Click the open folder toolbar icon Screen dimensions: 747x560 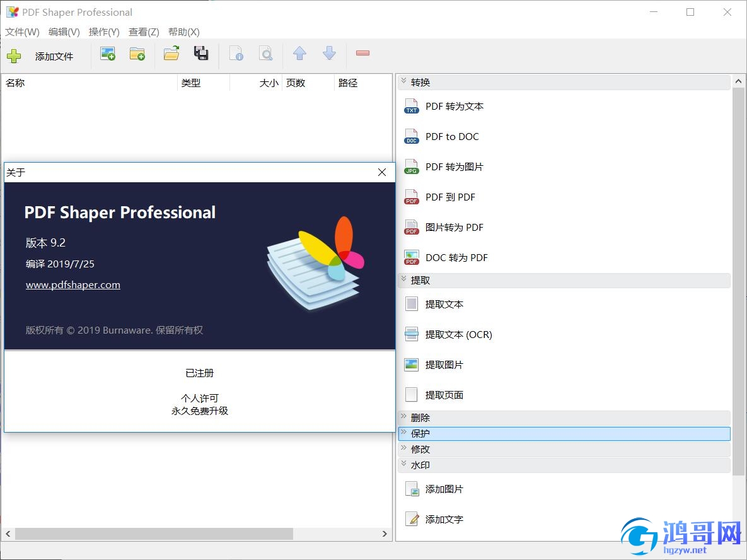tap(171, 54)
